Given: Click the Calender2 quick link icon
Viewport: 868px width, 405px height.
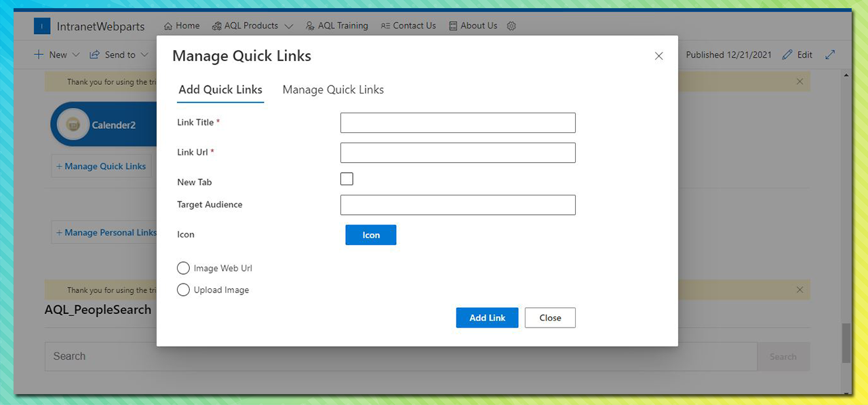Looking at the screenshot, I should 74,125.
